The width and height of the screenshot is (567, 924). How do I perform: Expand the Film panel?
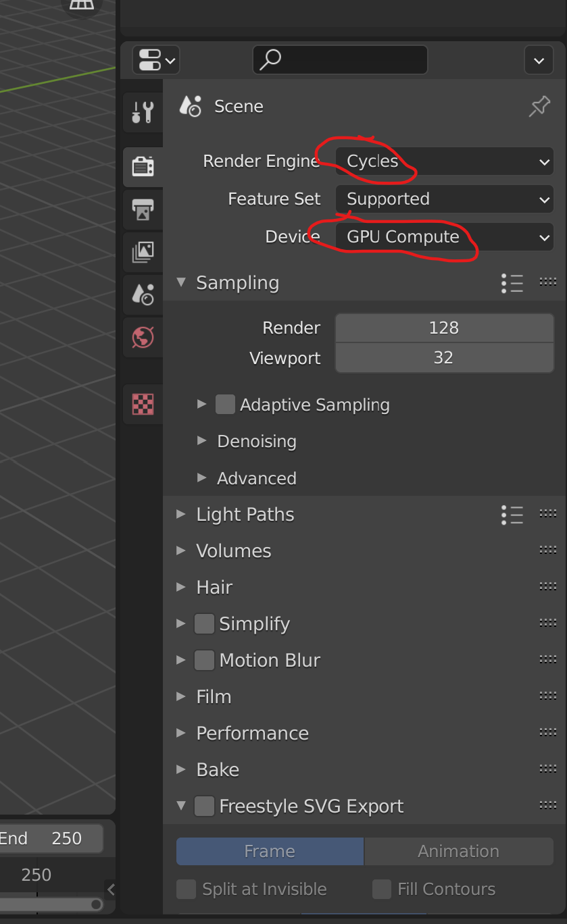[180, 696]
